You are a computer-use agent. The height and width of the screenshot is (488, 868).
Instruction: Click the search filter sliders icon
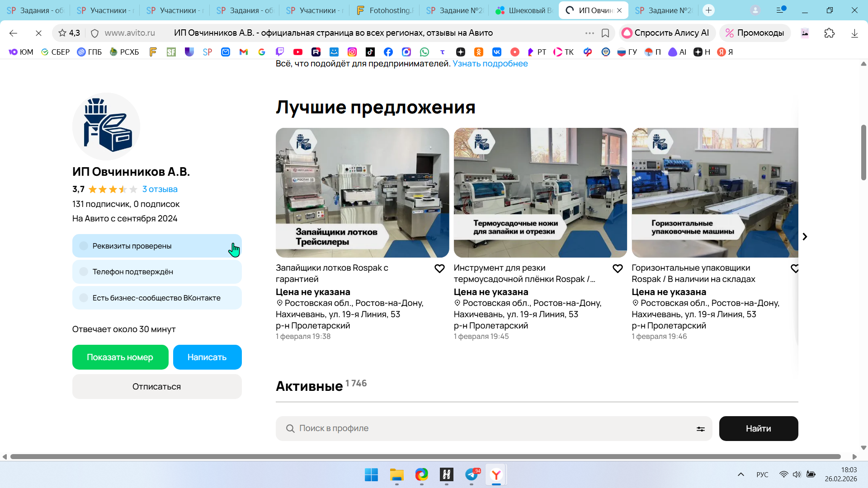[700, 429]
